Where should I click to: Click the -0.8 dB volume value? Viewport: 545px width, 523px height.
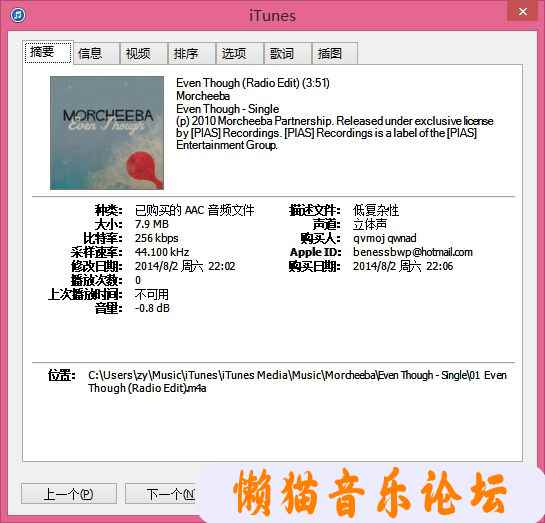click(x=152, y=308)
